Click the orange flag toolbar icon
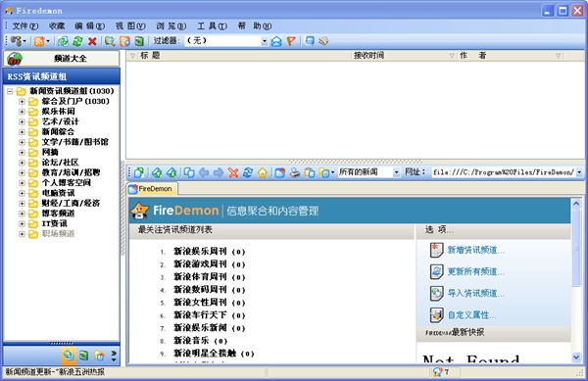The image size is (588, 381). [x=291, y=41]
